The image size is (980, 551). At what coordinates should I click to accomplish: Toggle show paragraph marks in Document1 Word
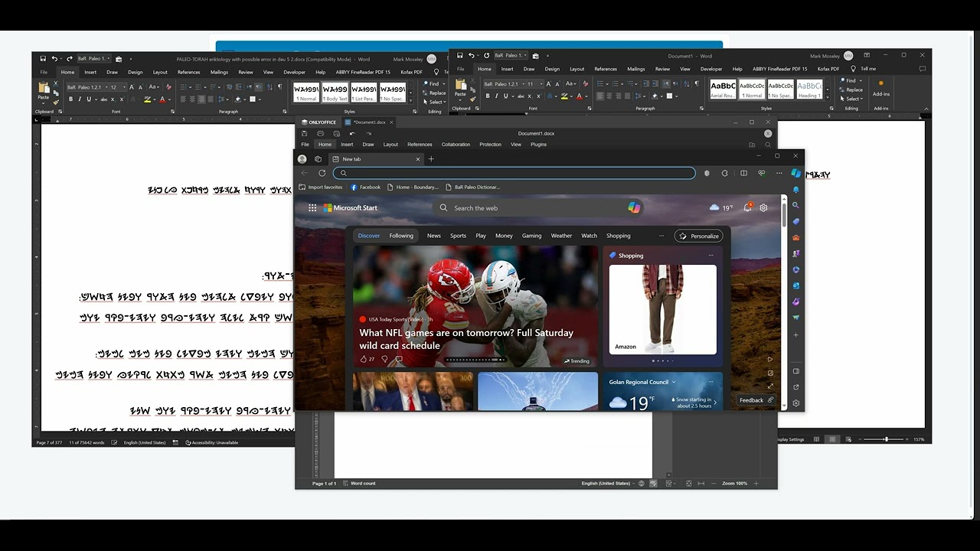click(697, 83)
